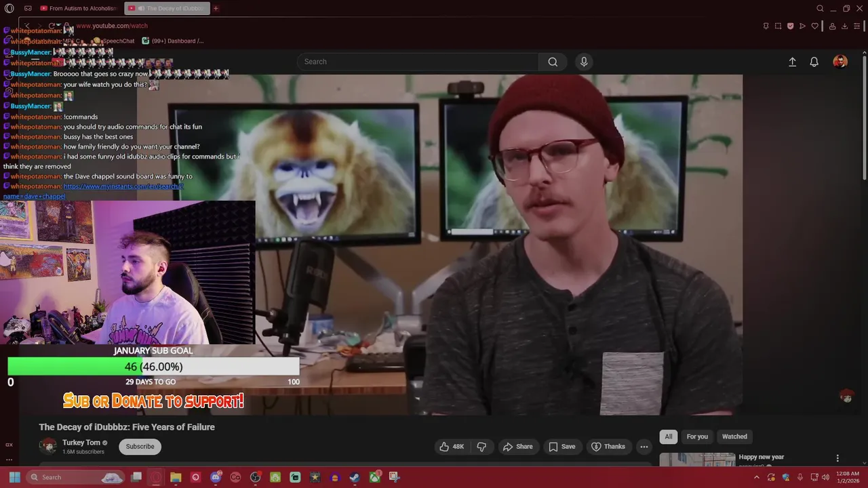Open browser downloads icon

tap(844, 26)
